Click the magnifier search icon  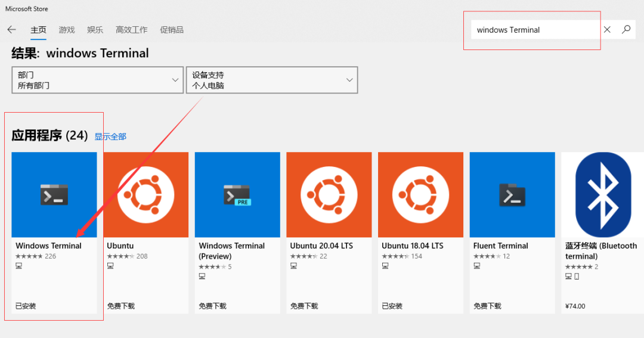click(626, 30)
